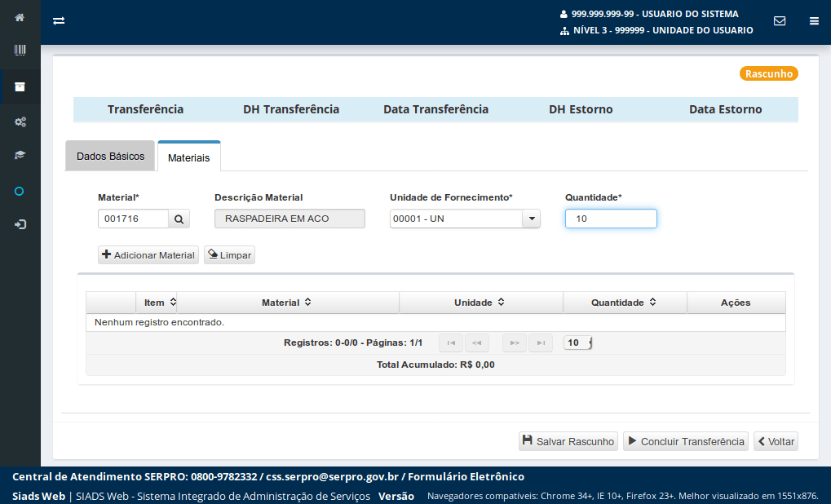Click 'Total Acumulado: R$ 0,00' text
The image size is (831, 504).
(435, 365)
